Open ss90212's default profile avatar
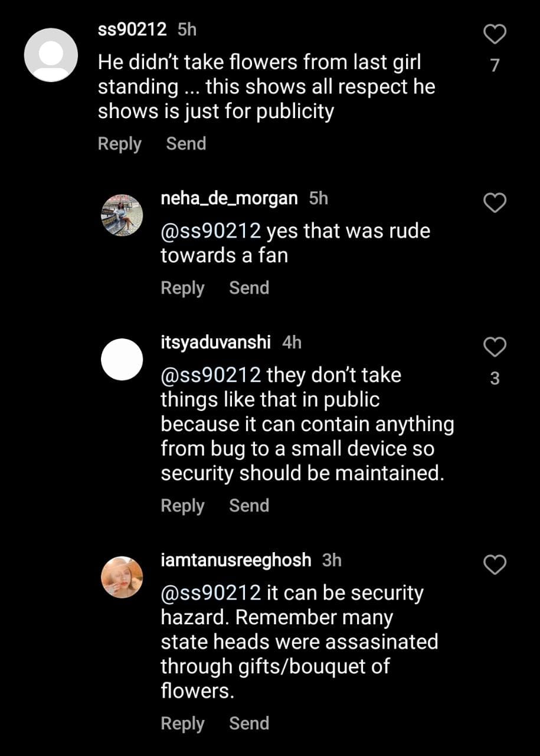 pyautogui.click(x=51, y=55)
